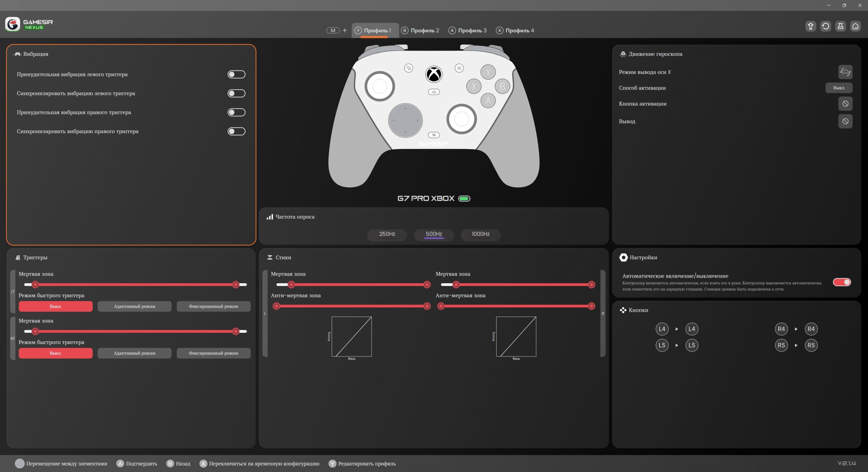The image size is (868, 472).
Task: Switch to the Профиль 1 tab
Action: (x=375, y=31)
